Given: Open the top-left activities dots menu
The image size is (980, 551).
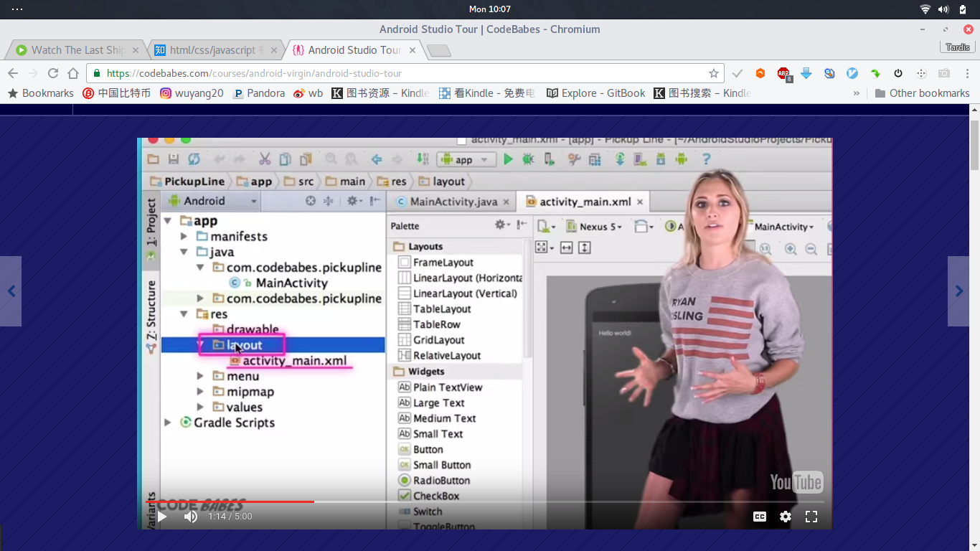Looking at the screenshot, I should pyautogui.click(x=17, y=9).
